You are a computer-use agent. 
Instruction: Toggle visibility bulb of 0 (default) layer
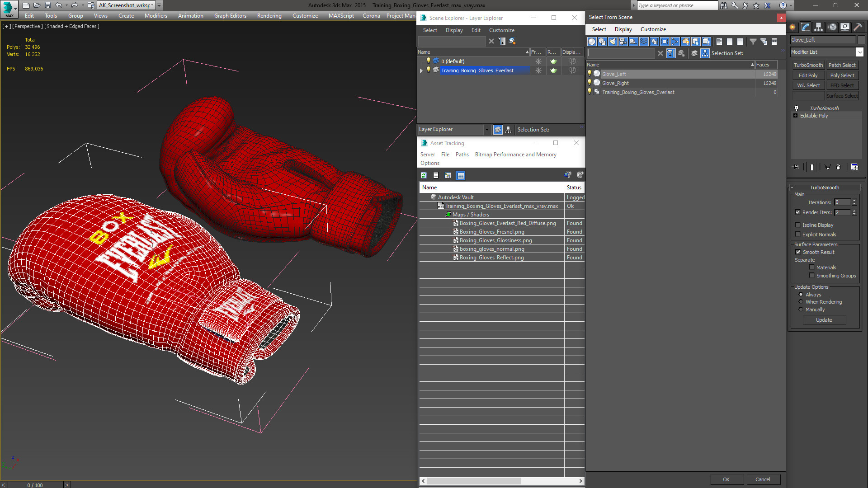(x=429, y=61)
